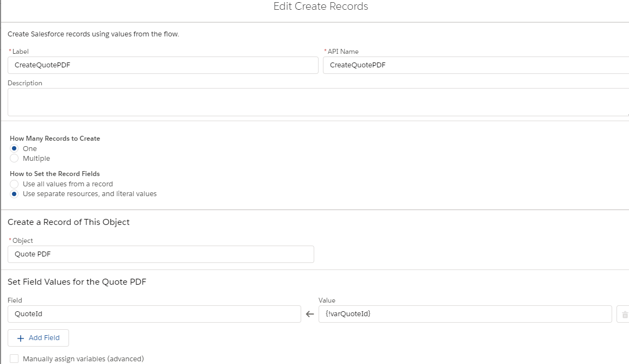
Task: Select Use all values from a record
Action: (x=15, y=184)
